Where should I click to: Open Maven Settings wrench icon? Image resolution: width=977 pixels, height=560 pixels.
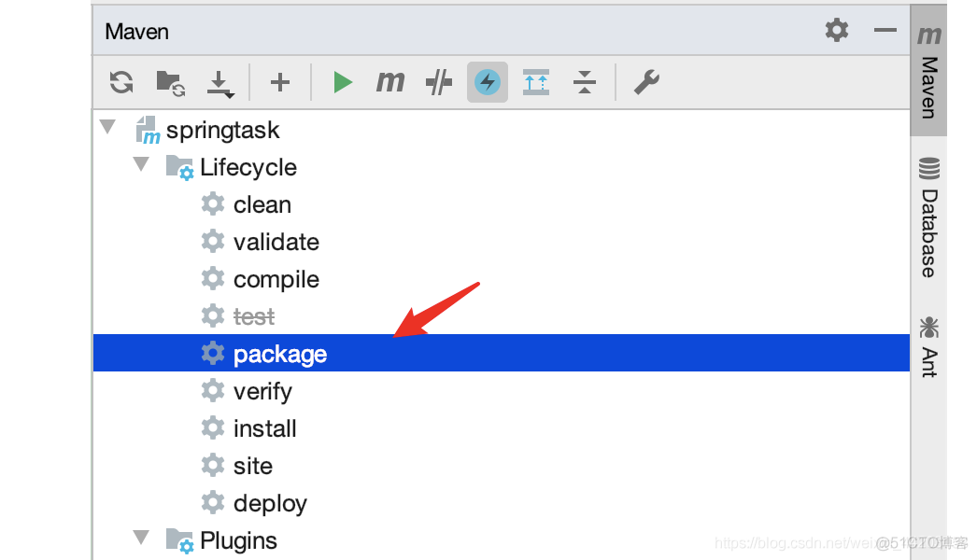(646, 82)
